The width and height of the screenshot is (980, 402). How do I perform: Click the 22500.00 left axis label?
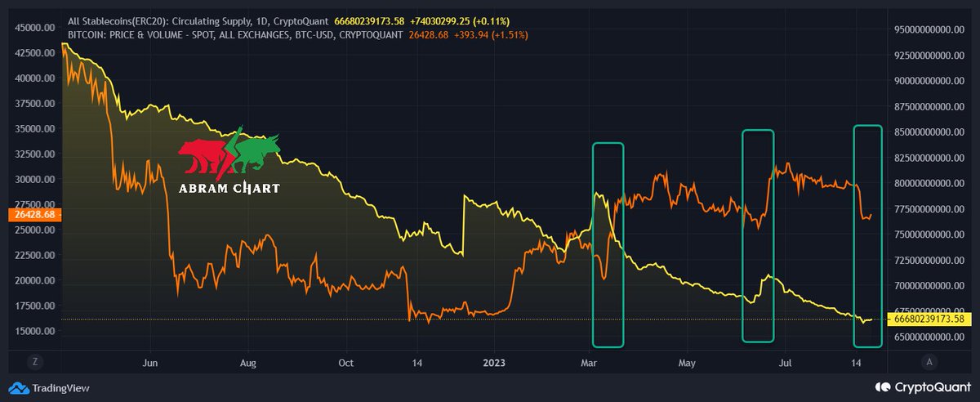coord(34,255)
